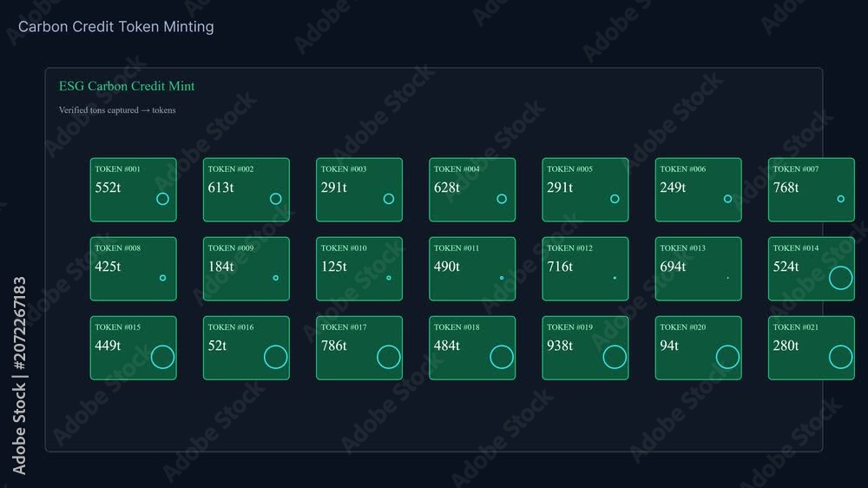Click the circle icon in TOKEN #014 card
The image size is (868, 488).
(x=840, y=278)
